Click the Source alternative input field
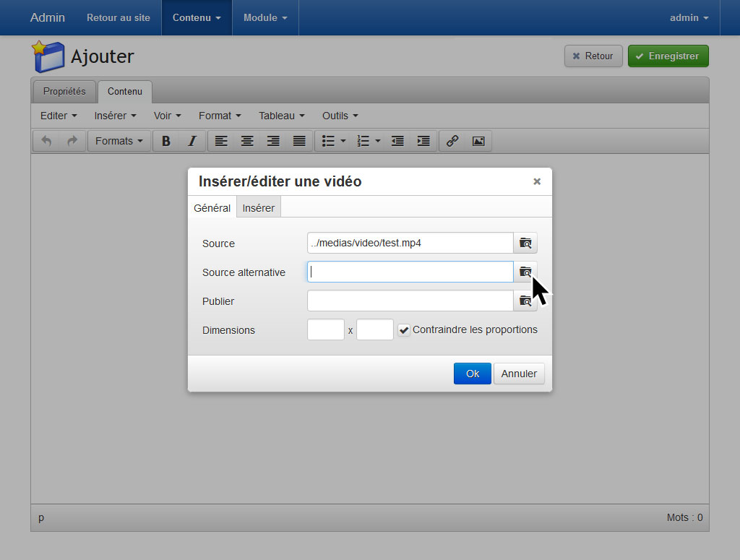This screenshot has height=560, width=740. click(410, 272)
